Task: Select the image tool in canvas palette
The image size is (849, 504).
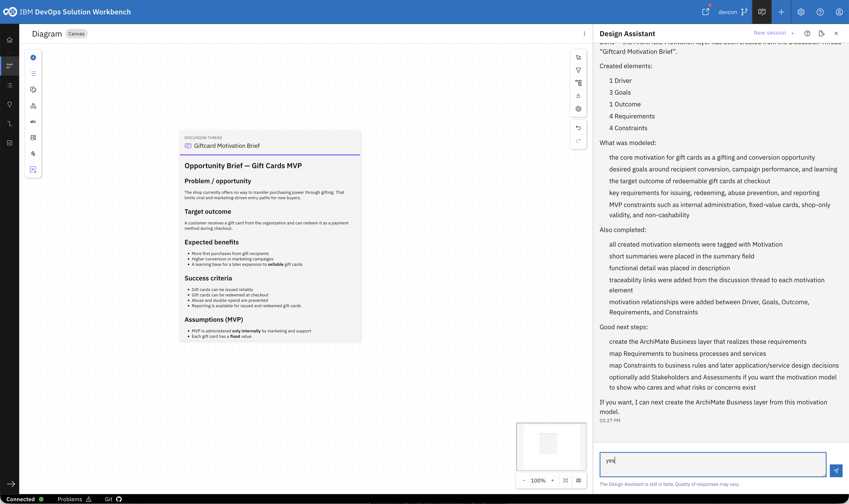Action: 33,138
